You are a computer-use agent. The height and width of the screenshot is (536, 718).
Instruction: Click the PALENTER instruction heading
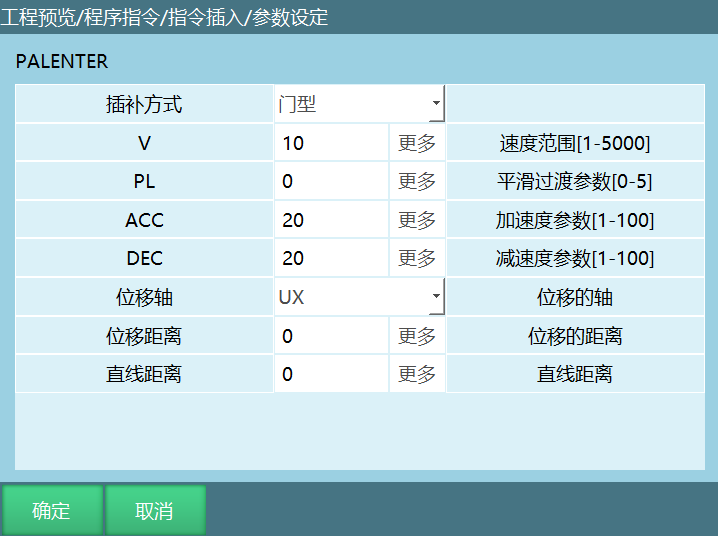[62, 61]
